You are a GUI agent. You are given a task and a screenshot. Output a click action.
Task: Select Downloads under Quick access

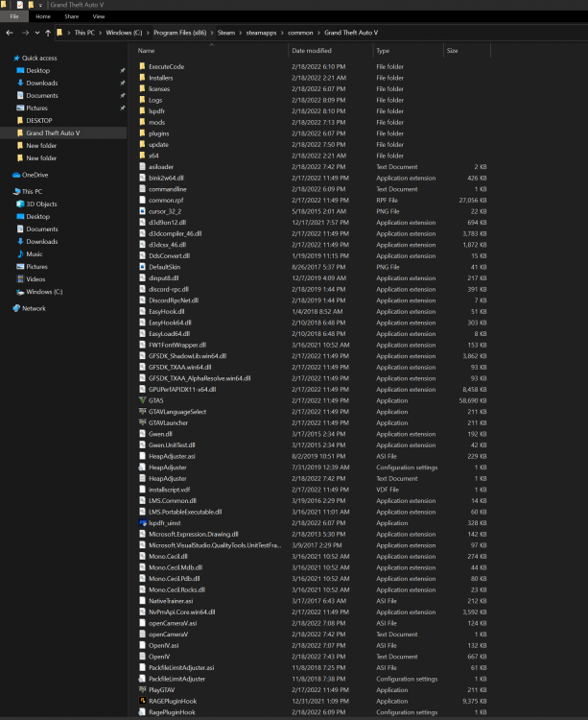coord(42,83)
